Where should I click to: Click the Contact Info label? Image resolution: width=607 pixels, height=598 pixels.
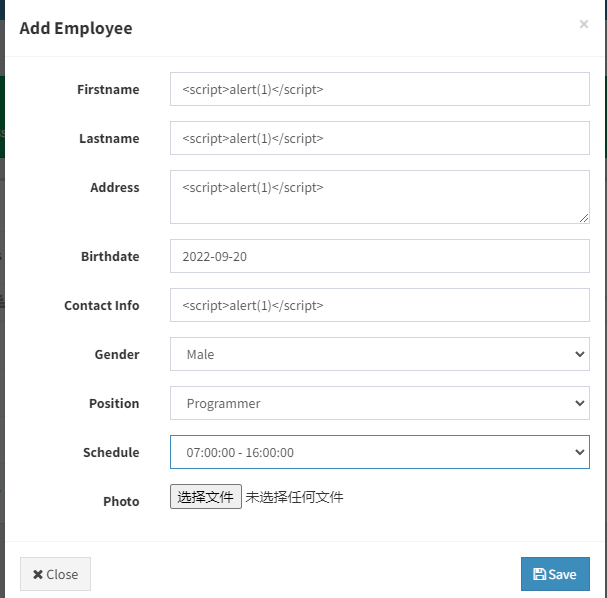tap(102, 305)
